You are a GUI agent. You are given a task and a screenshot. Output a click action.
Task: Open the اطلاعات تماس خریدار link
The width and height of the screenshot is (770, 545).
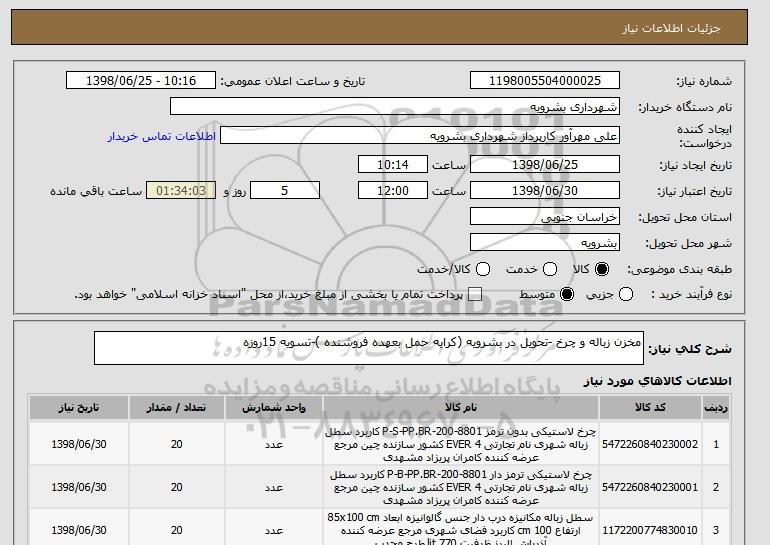pos(162,136)
